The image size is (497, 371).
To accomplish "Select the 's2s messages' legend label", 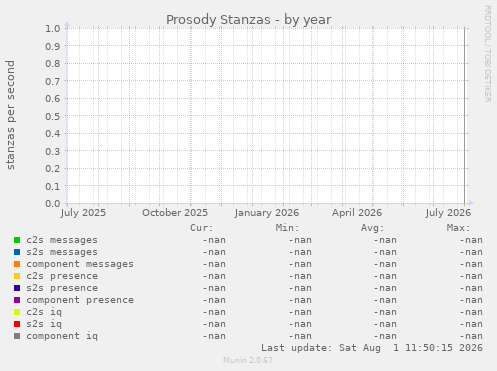I will [62, 252].
